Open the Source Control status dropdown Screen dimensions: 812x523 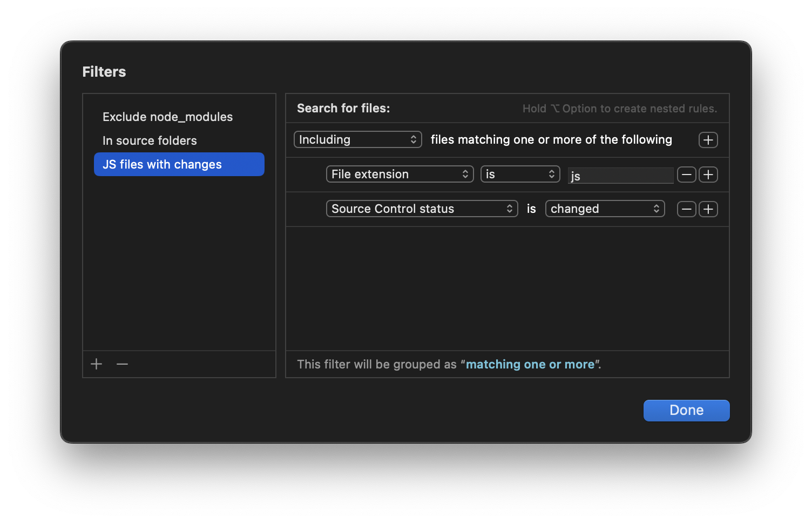click(x=422, y=209)
